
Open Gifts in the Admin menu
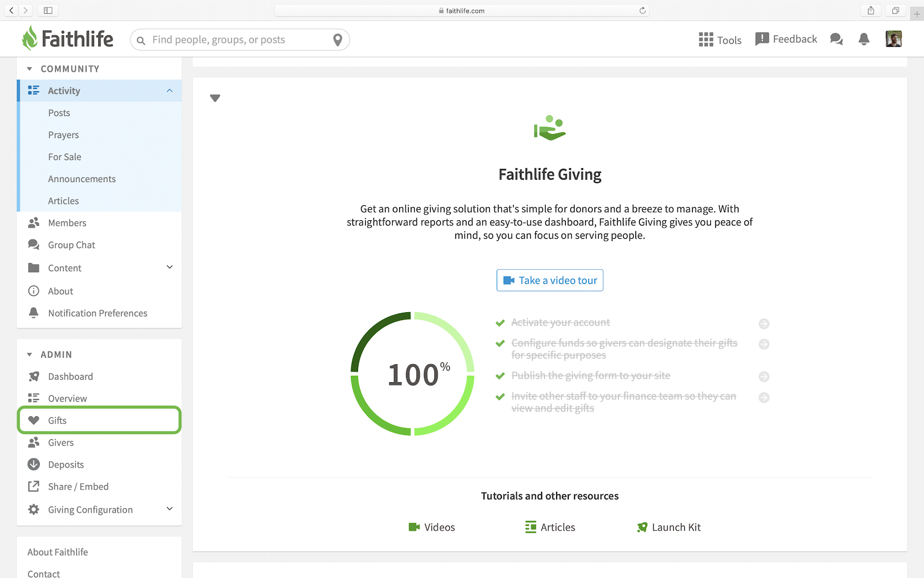(99, 420)
